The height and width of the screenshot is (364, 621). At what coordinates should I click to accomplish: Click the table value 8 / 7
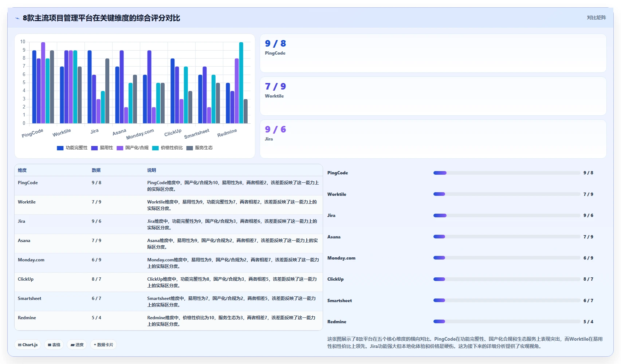(x=97, y=279)
